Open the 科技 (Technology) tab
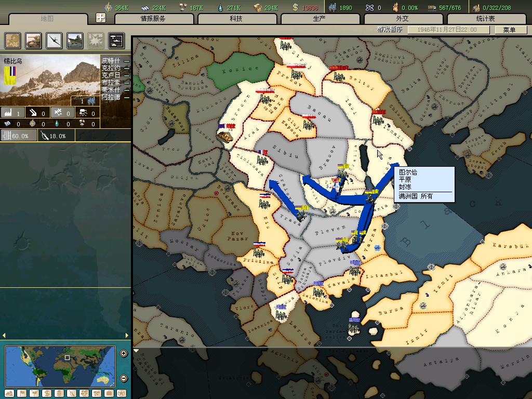 point(237,19)
